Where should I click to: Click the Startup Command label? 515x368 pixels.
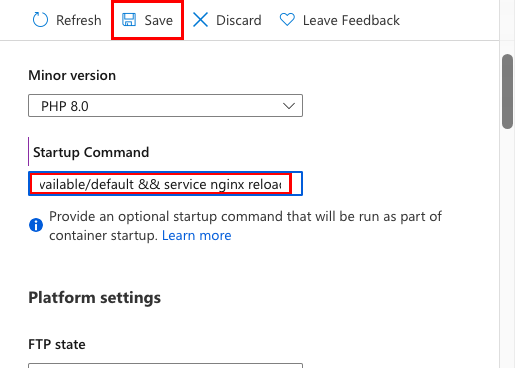(91, 152)
